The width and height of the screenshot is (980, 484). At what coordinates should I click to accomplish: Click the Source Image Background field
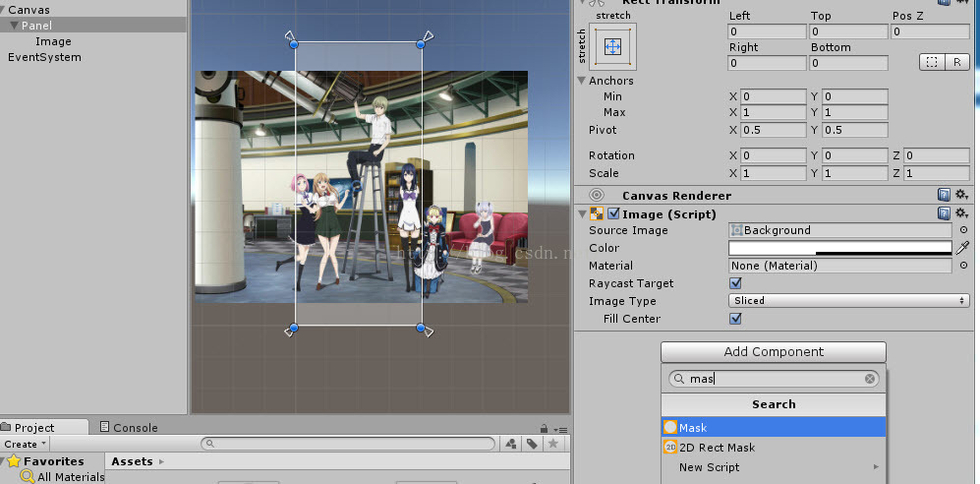[840, 230]
